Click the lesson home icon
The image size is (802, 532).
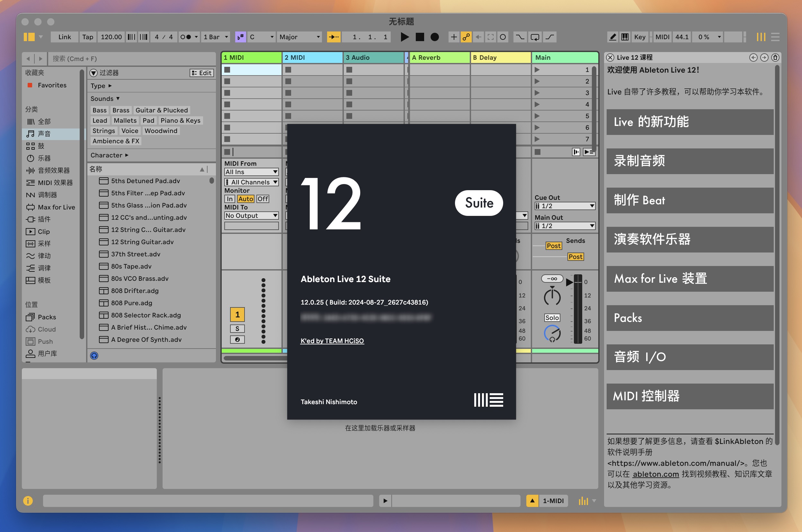click(775, 58)
